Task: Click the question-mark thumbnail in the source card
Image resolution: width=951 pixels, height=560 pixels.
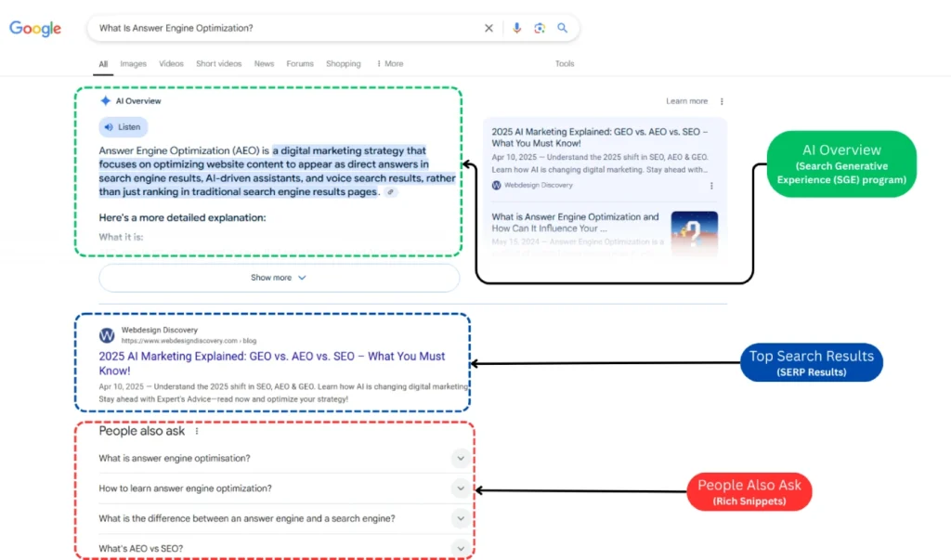Action: click(695, 234)
